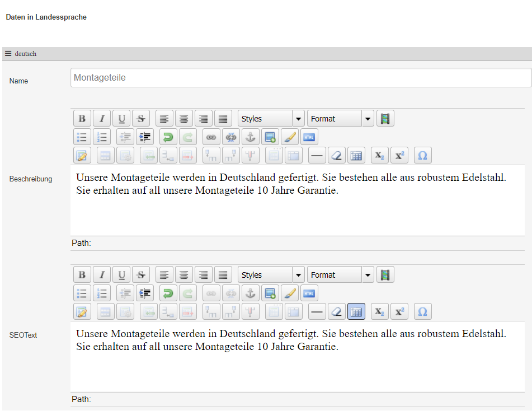Open the Format dropdown in the Beschreibung editor
532x420 pixels.
(x=340, y=119)
